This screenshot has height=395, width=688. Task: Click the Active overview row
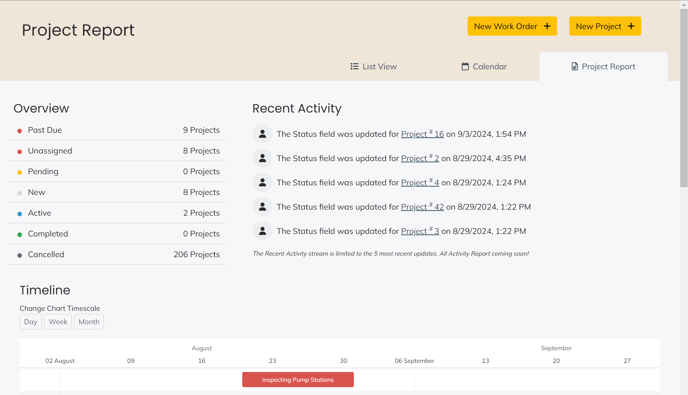(117, 213)
